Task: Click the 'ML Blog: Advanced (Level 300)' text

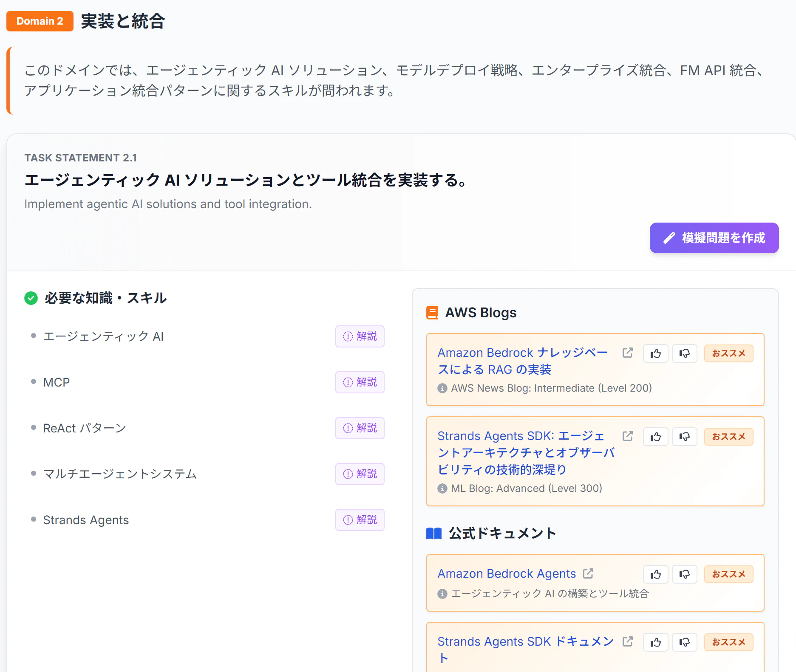Action: pos(527,488)
